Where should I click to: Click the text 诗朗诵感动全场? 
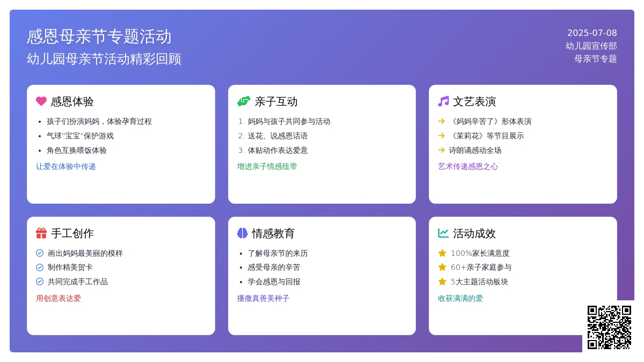pos(475,151)
